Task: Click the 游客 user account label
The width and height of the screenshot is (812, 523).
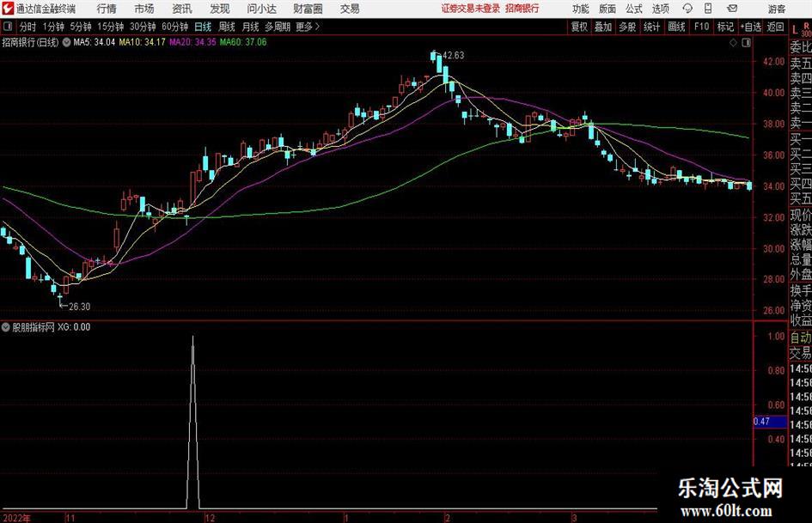Action: 776,9
